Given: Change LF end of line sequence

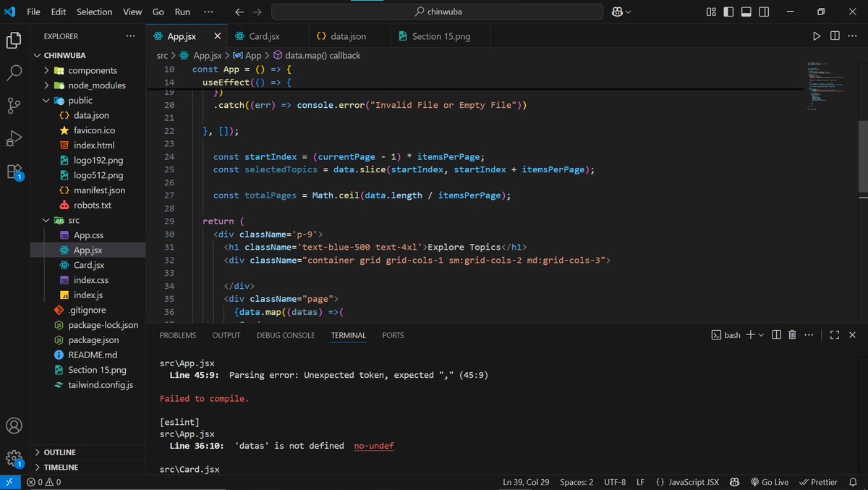Looking at the screenshot, I should click(x=640, y=482).
